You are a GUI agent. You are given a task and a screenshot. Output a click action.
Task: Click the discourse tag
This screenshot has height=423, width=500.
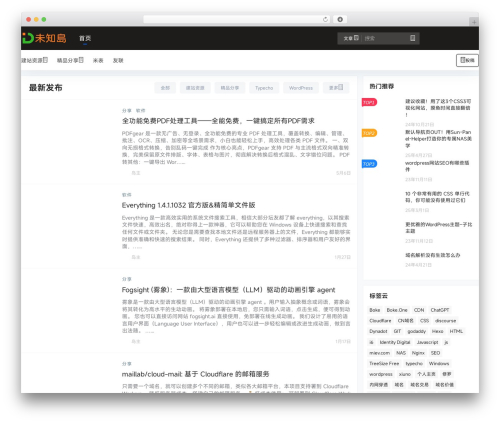(446, 321)
